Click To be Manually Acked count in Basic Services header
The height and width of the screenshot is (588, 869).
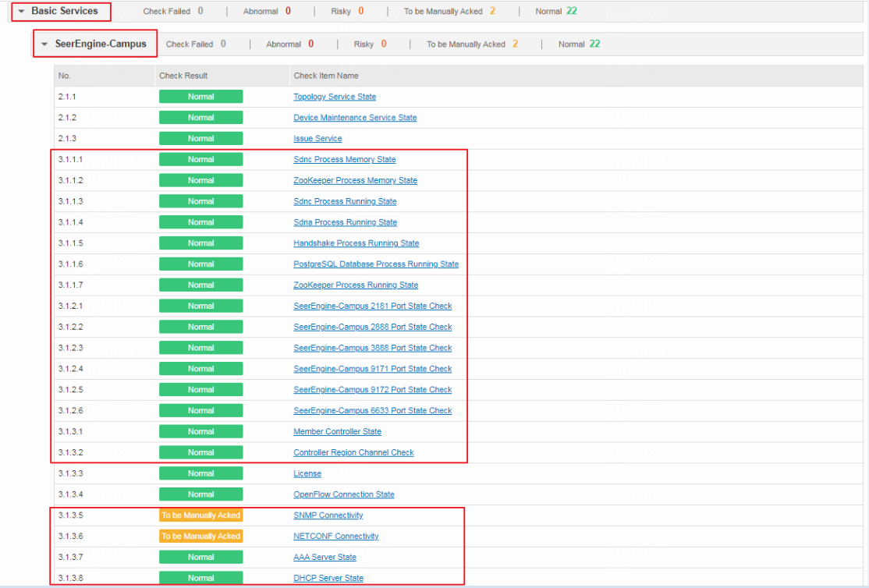point(492,11)
